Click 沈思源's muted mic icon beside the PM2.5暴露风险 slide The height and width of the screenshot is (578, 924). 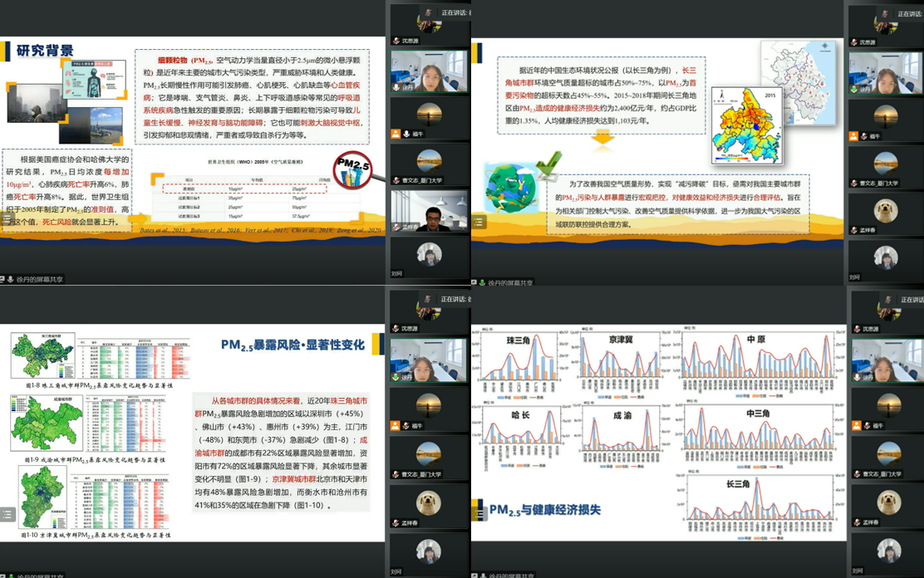pos(396,328)
